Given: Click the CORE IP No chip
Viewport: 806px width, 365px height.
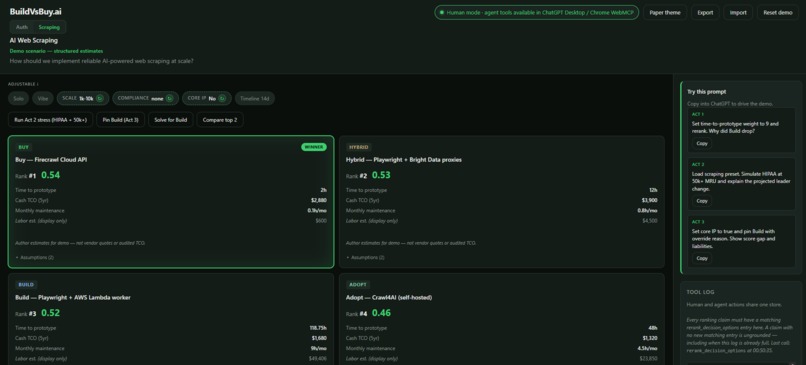Looking at the screenshot, I should (x=207, y=98).
